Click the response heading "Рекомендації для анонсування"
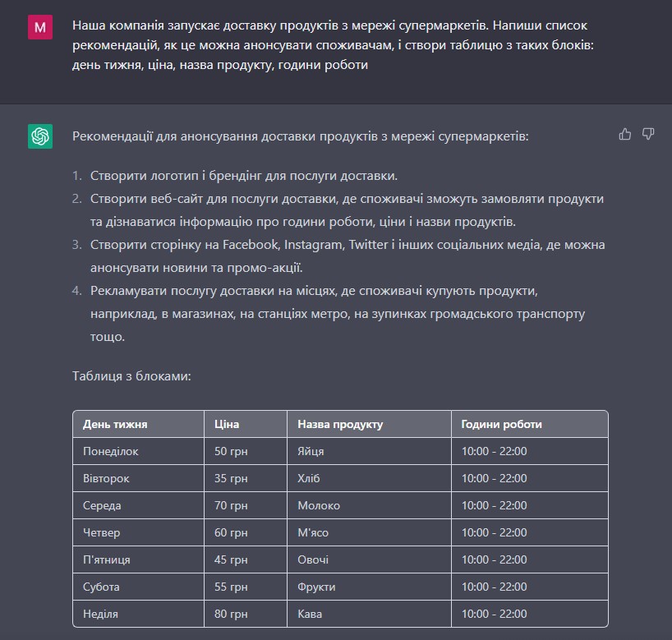The height and width of the screenshot is (640, 672). pos(300,136)
